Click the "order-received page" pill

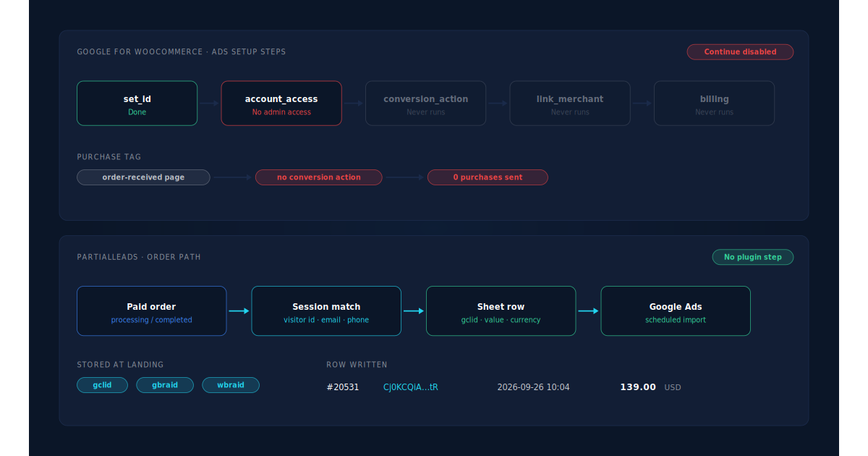pos(143,177)
